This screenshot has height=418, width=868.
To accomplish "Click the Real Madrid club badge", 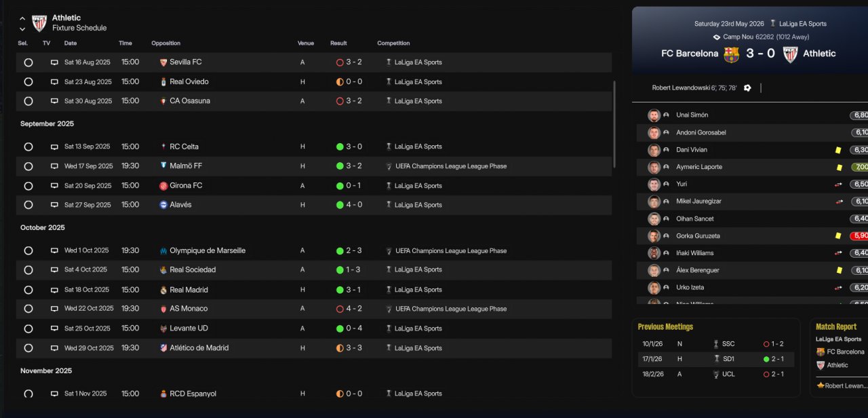I will 163,290.
